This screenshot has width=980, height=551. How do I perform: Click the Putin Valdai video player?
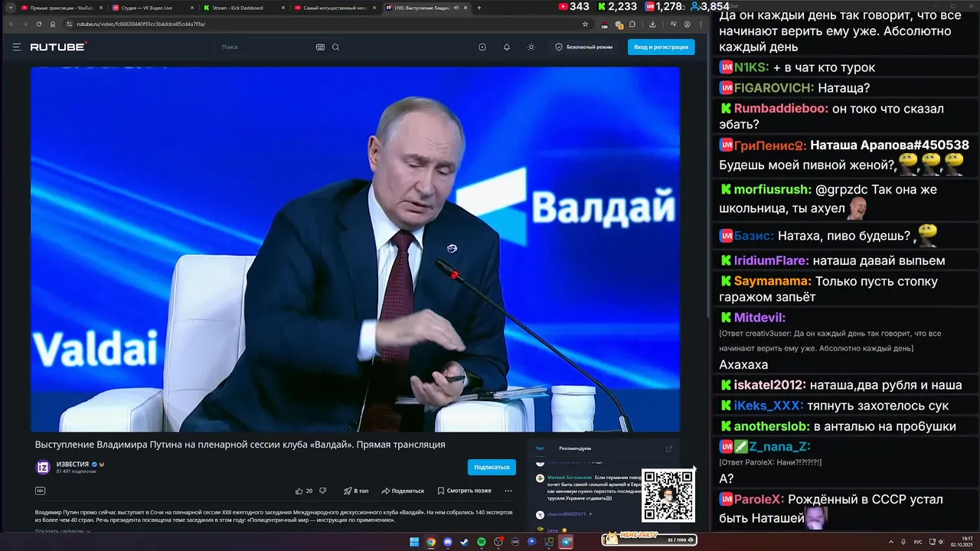pos(355,249)
